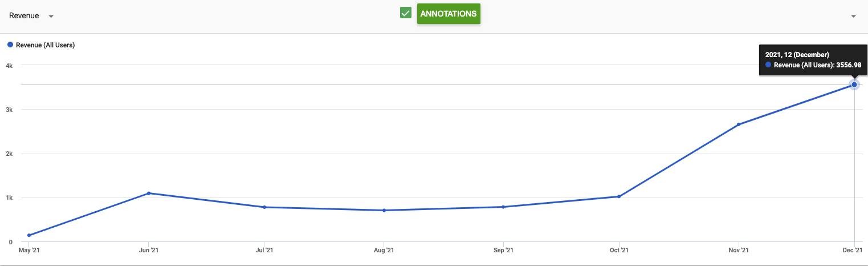Toggle the Revenue (All Users) legend label
This screenshot has height=266, width=868.
(x=46, y=45)
